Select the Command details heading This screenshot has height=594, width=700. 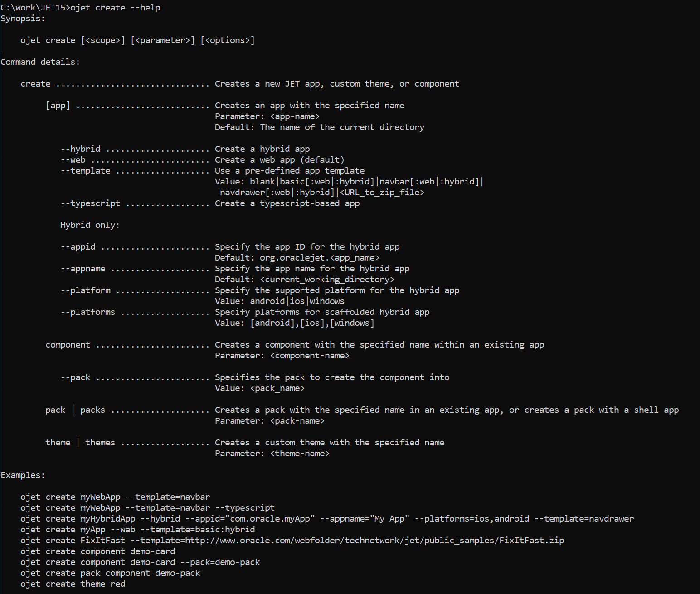coord(40,62)
